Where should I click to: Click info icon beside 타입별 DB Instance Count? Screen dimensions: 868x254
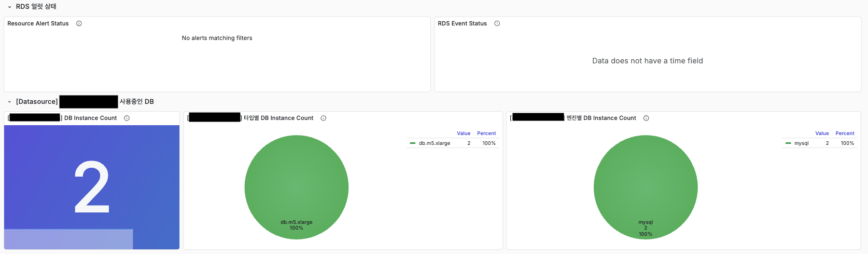[x=323, y=118]
